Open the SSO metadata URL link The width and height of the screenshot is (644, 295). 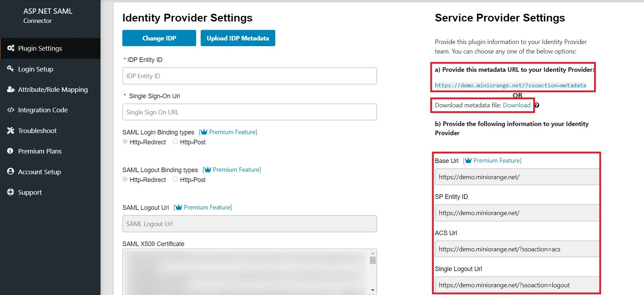[x=510, y=85]
